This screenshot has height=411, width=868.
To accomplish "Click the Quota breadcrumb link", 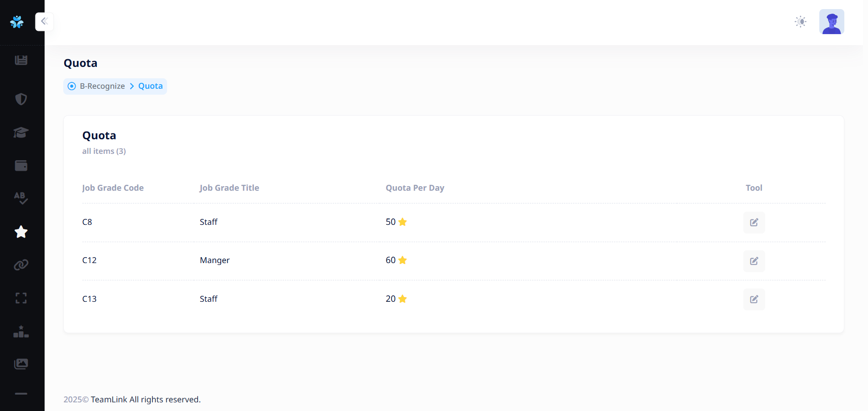I will point(150,86).
